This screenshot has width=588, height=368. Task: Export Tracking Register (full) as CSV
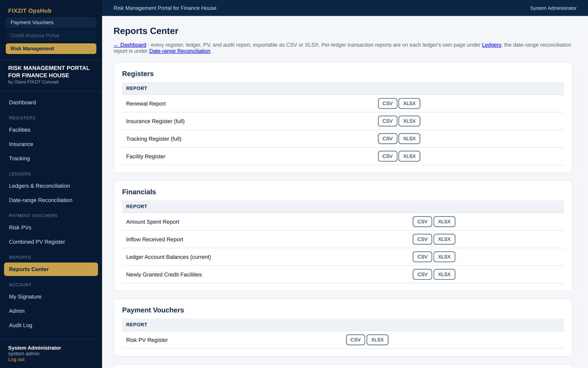(388, 139)
